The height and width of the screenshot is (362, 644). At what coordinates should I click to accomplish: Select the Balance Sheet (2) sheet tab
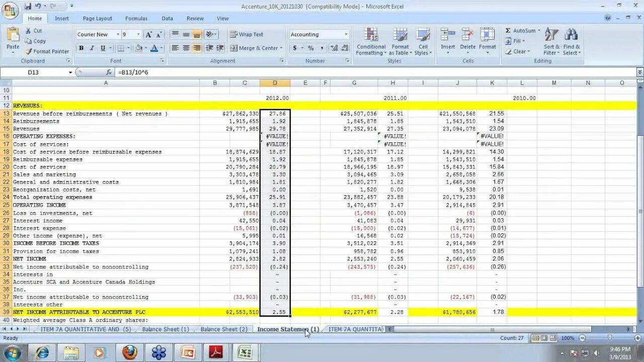pos(224,329)
